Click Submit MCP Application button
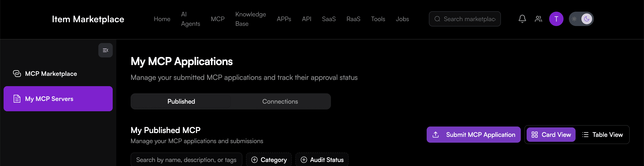Image resolution: width=644 pixels, height=166 pixels. (x=474, y=135)
